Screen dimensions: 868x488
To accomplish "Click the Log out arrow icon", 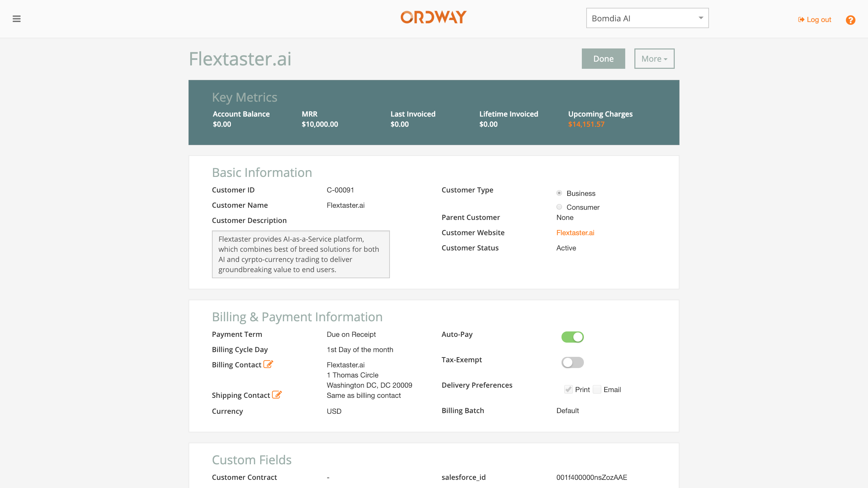I will point(801,20).
